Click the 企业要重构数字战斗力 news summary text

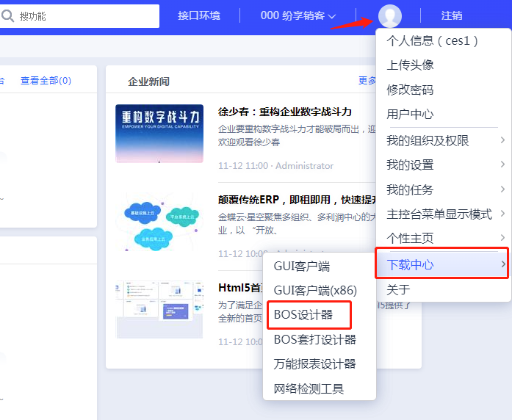(x=297, y=135)
